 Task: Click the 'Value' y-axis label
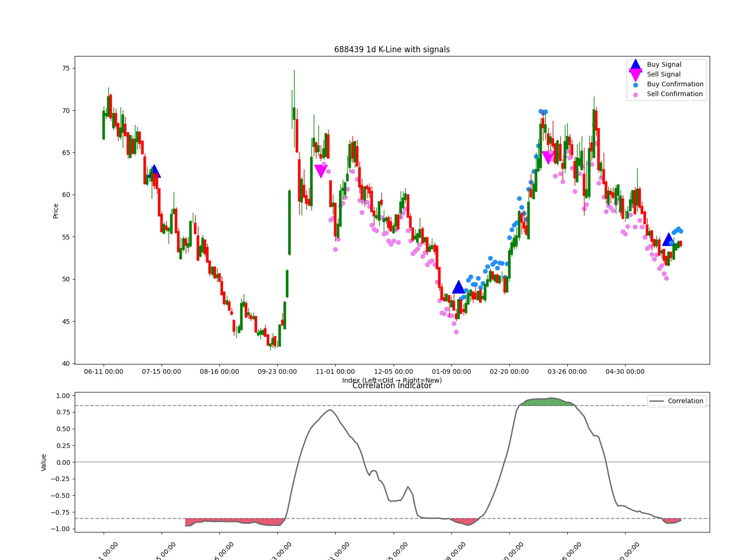click(x=44, y=462)
